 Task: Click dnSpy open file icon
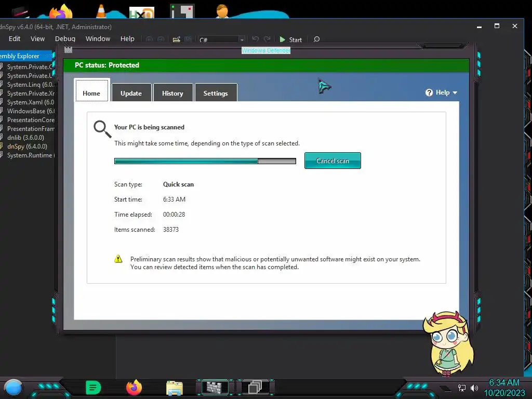[177, 39]
